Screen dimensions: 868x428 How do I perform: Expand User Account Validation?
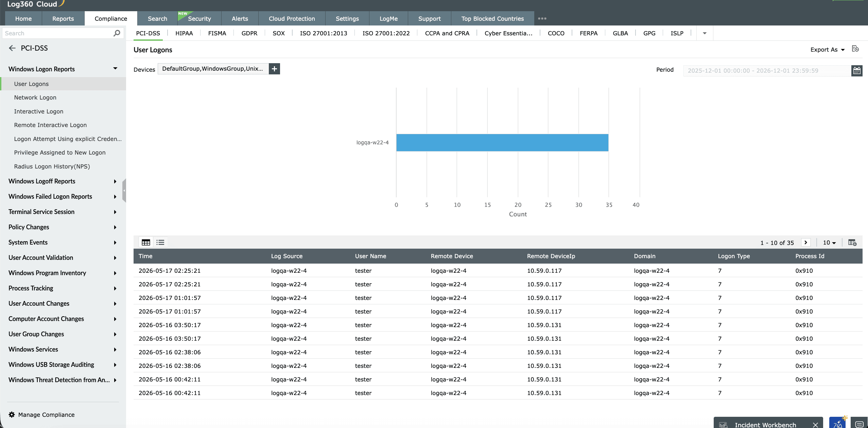coord(115,258)
